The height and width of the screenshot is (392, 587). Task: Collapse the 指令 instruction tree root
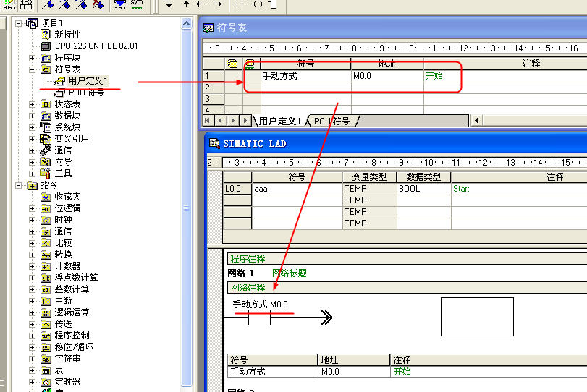pos(20,185)
